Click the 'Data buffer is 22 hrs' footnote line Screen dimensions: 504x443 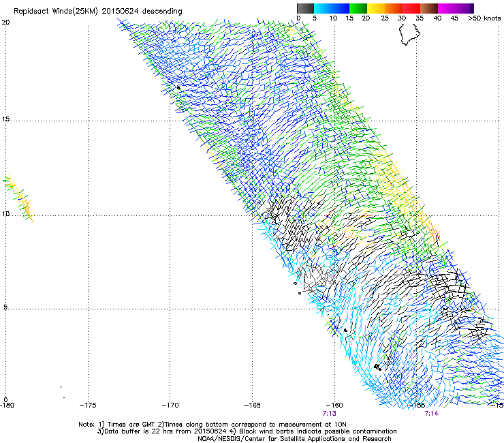tap(247, 431)
